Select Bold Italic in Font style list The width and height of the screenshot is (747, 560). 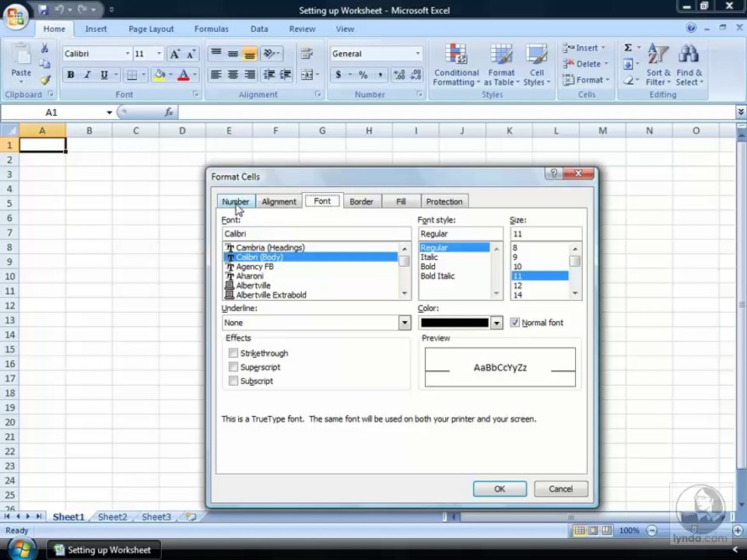pyautogui.click(x=437, y=275)
